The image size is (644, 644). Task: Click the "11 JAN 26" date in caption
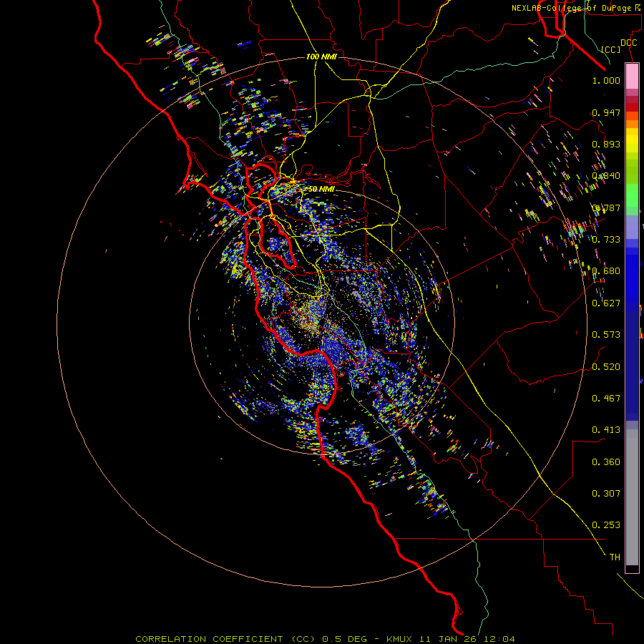[x=448, y=639]
